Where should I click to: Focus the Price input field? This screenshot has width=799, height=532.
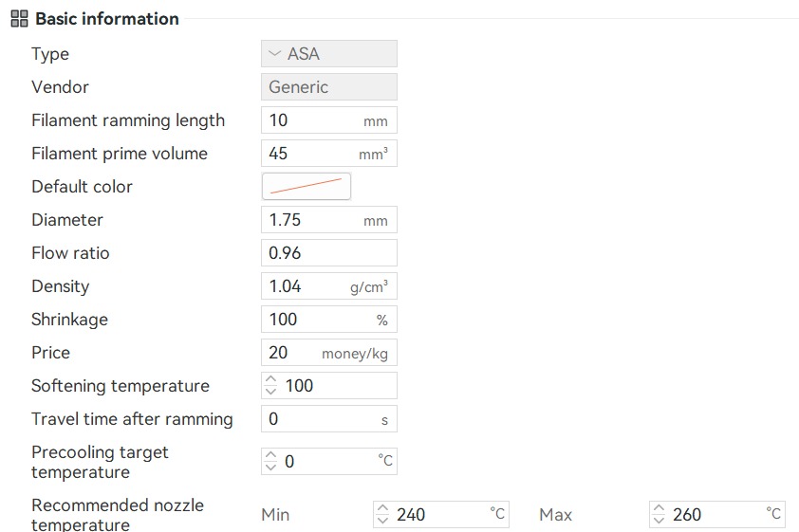[329, 352]
